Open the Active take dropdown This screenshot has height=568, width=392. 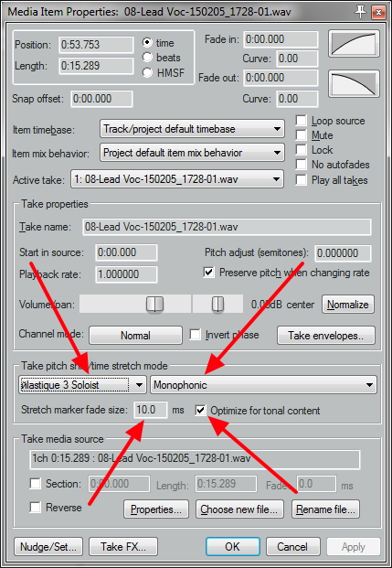[177, 179]
